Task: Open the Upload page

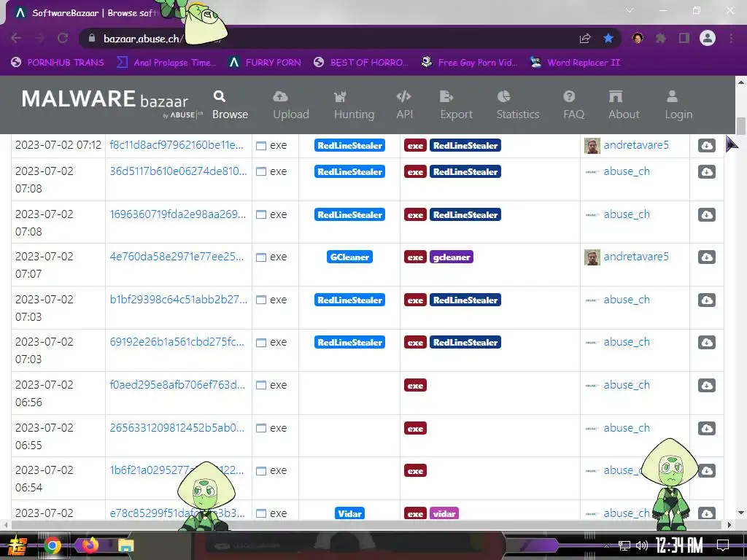Action: tap(290, 105)
